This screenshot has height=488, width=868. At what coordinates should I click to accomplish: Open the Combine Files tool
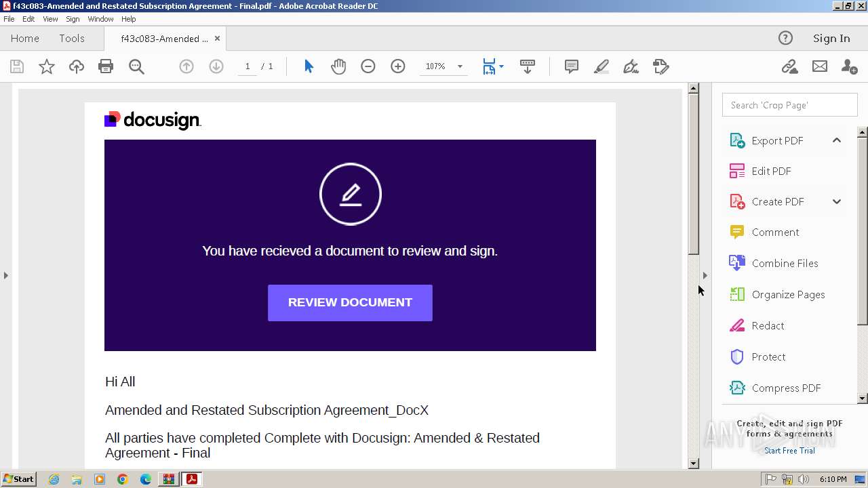click(785, 263)
